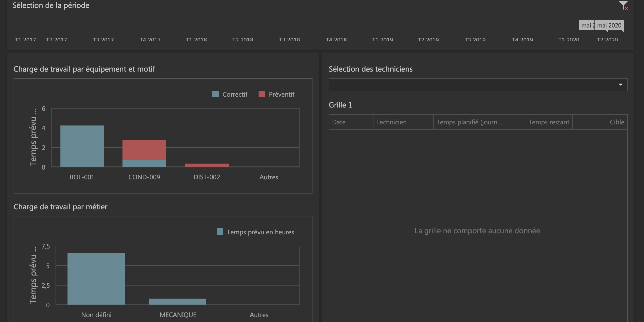This screenshot has height=322, width=644.
Task: Toggle the 'Temps prévu en heures' legend swatch
Action: pyautogui.click(x=220, y=232)
